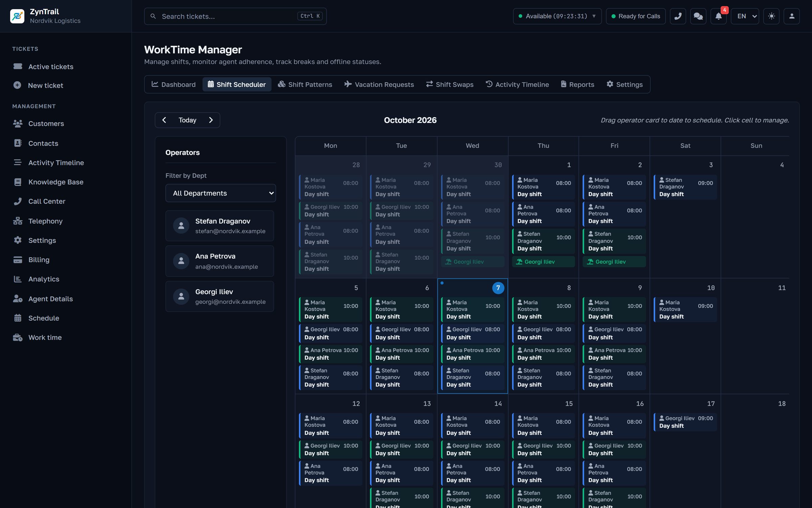This screenshot has height=508, width=812.
Task: Open Maria Kostova 09:00 shift on Saturday 10
Action: point(685,310)
